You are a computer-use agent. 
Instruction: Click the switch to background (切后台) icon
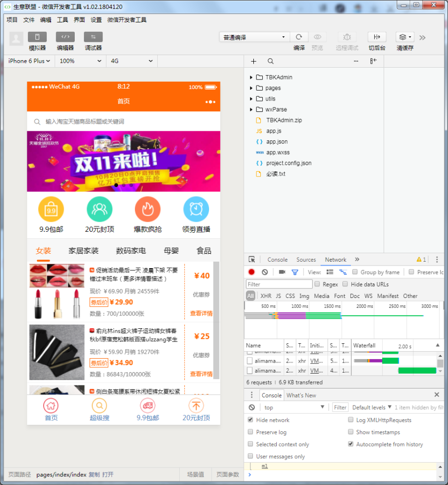pyautogui.click(x=377, y=37)
